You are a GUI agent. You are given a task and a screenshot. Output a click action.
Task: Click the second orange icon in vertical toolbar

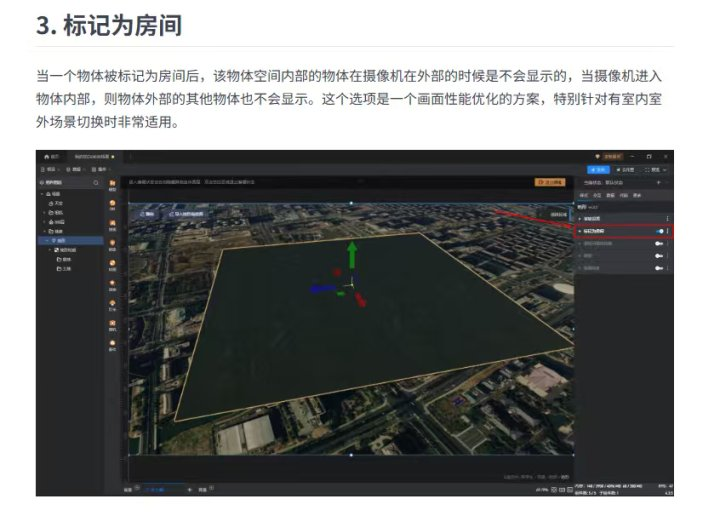pyautogui.click(x=112, y=205)
